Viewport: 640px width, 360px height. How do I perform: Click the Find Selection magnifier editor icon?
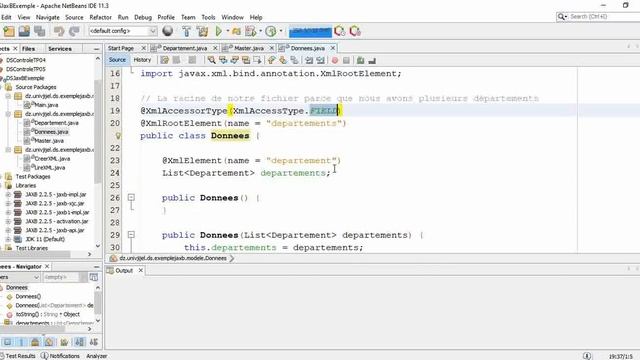211,60
